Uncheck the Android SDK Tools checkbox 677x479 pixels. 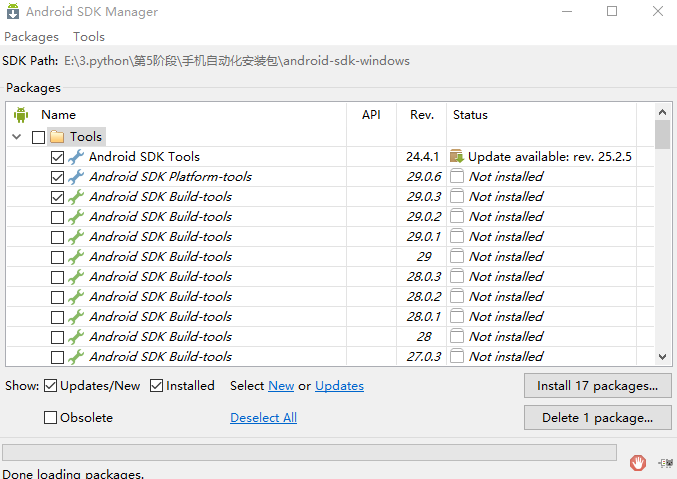pyautogui.click(x=57, y=157)
